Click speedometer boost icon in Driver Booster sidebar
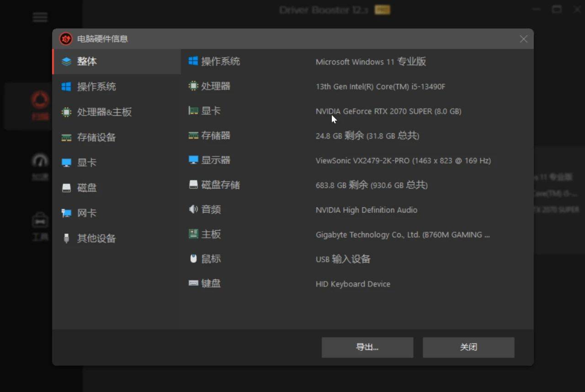Image resolution: width=585 pixels, height=392 pixels. 40,161
